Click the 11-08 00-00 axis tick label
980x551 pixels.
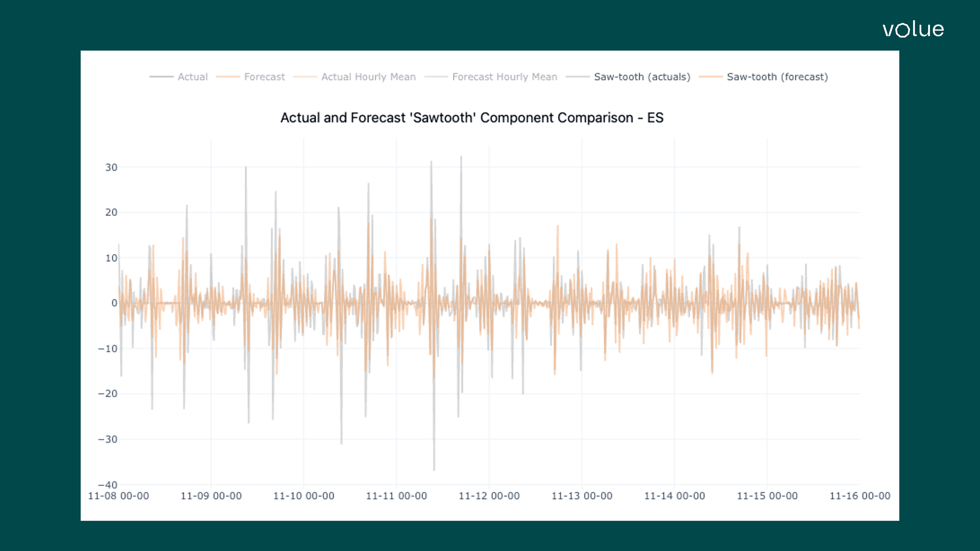click(x=119, y=496)
